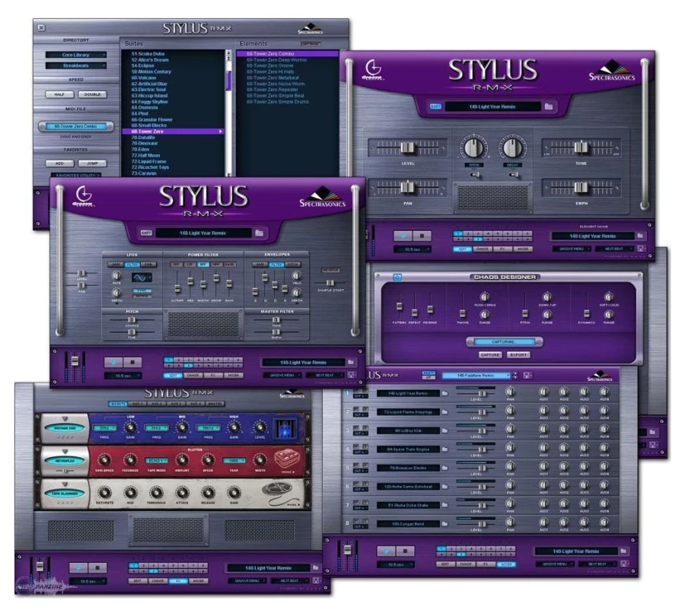Click Groove Lock icon in Edit window footer

tap(351, 375)
